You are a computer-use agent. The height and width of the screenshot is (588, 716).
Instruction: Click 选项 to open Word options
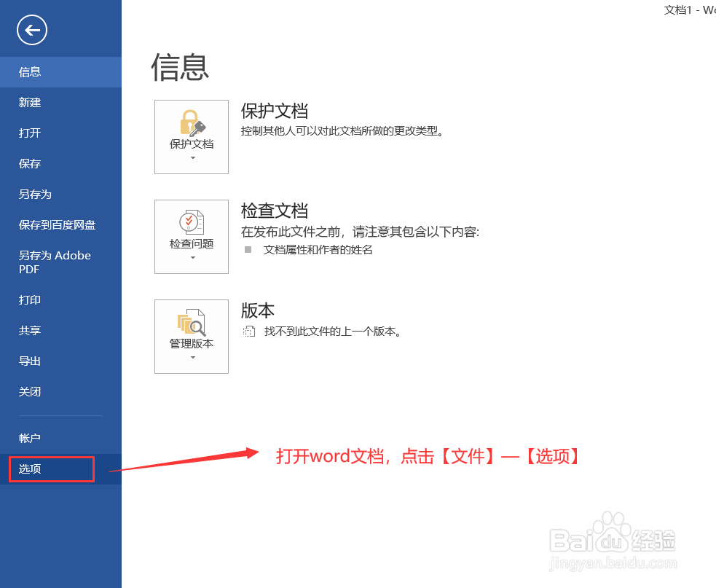click(x=60, y=469)
